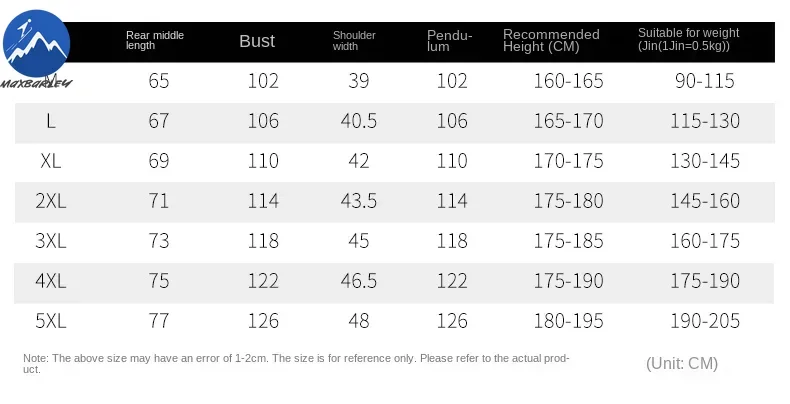Screen dimensions: 790x404
Task: Select the L size row label
Action: pyautogui.click(x=51, y=121)
